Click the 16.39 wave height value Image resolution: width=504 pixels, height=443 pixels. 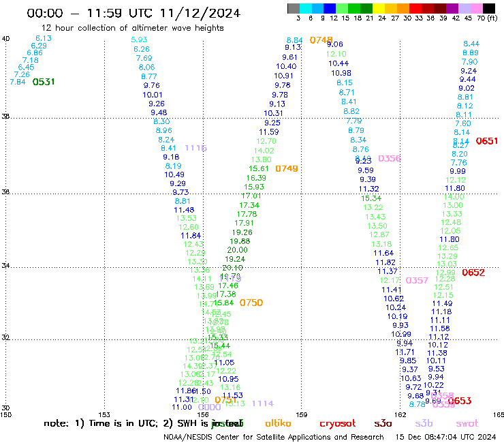[x=256, y=178]
